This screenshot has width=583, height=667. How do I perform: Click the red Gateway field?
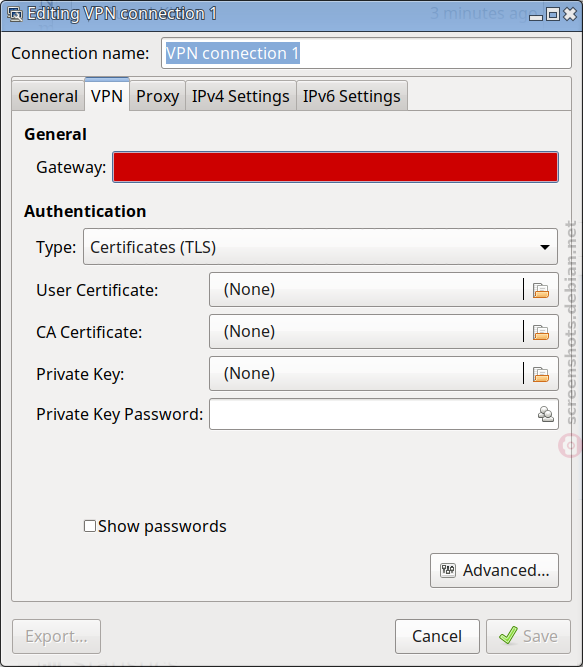[x=335, y=167]
